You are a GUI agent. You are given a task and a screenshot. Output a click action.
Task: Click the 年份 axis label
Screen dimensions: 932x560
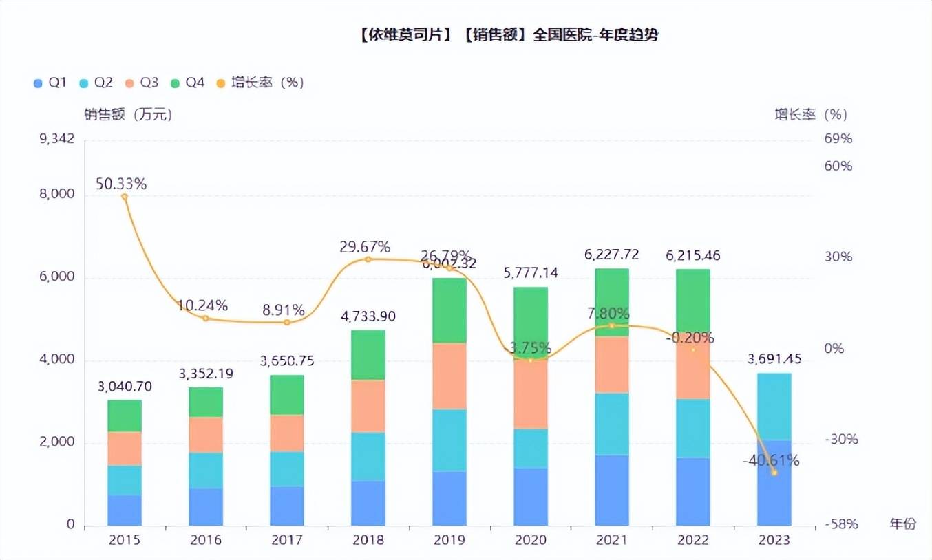[903, 525]
